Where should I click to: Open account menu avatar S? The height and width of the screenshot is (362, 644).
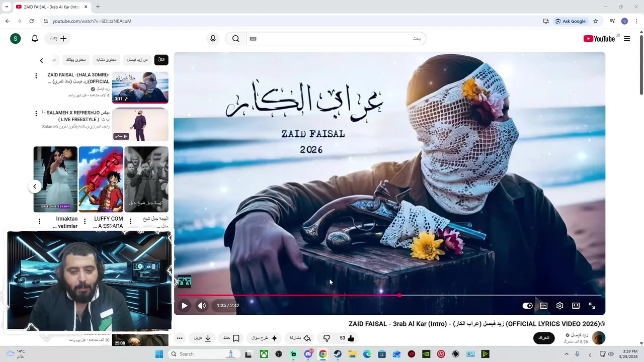coord(16,39)
